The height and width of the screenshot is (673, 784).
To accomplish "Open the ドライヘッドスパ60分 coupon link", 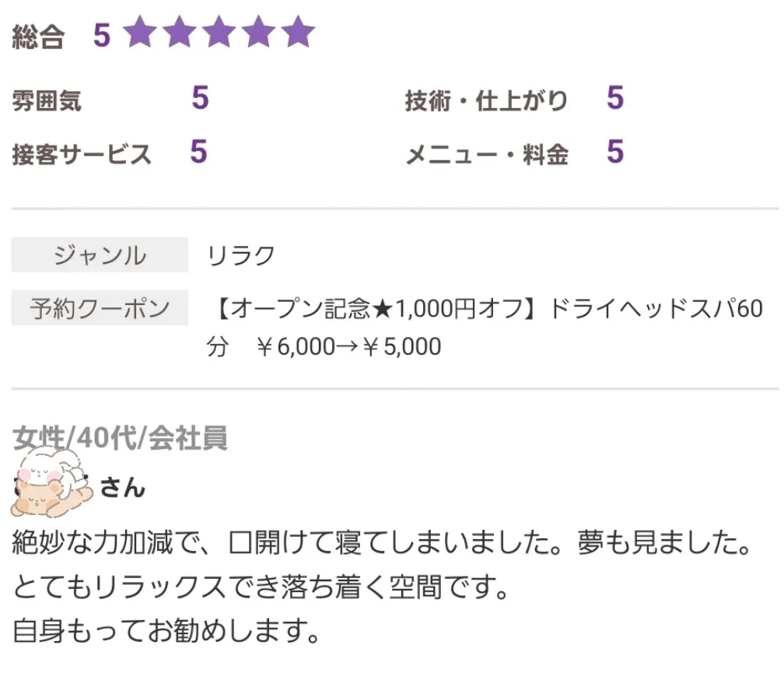I will [485, 328].
